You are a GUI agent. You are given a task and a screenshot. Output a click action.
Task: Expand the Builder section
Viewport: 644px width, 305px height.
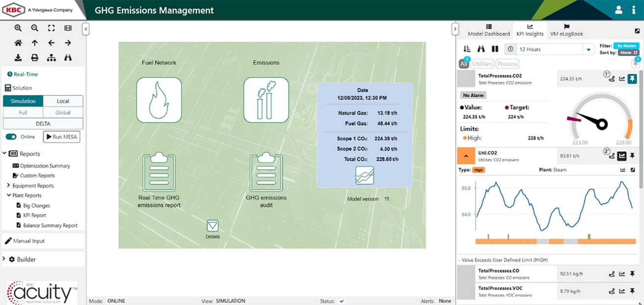(x=4, y=259)
